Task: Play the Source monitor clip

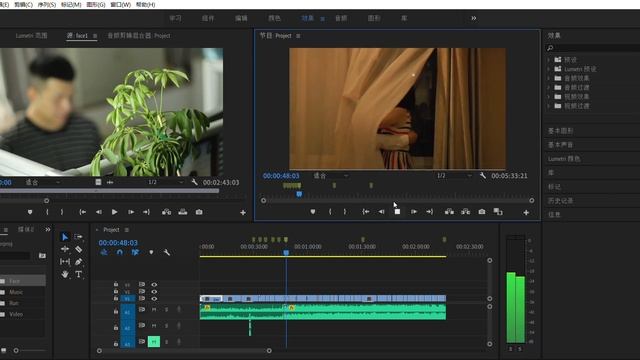Action: click(x=115, y=212)
